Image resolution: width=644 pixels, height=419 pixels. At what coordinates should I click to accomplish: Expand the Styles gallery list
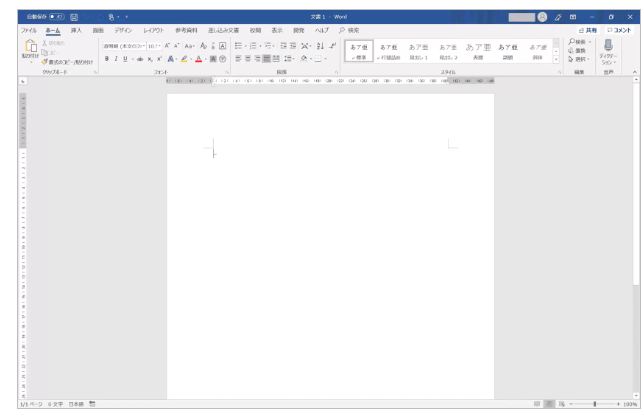click(557, 61)
